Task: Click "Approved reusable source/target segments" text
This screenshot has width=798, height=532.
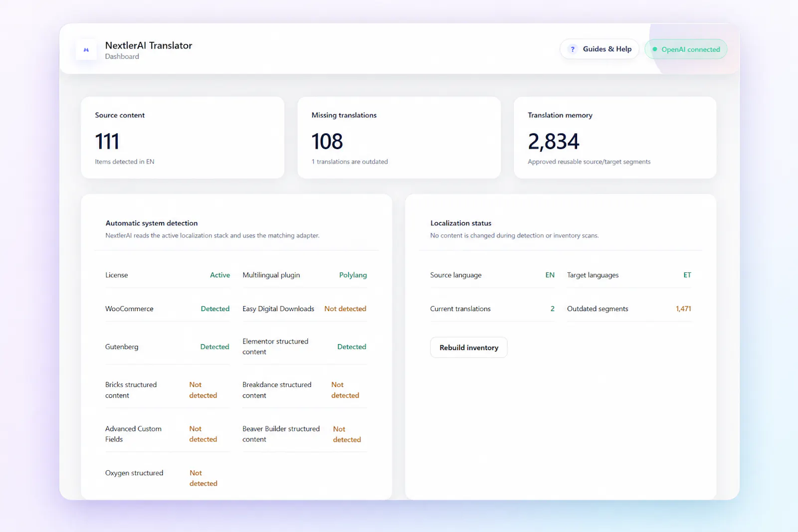Action: [x=589, y=162]
